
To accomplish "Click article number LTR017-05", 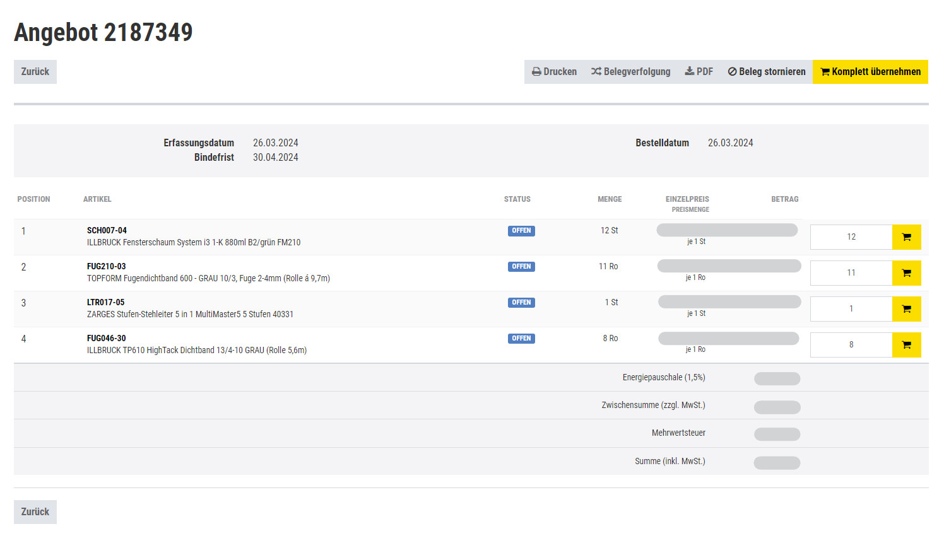I will click(x=105, y=303).
